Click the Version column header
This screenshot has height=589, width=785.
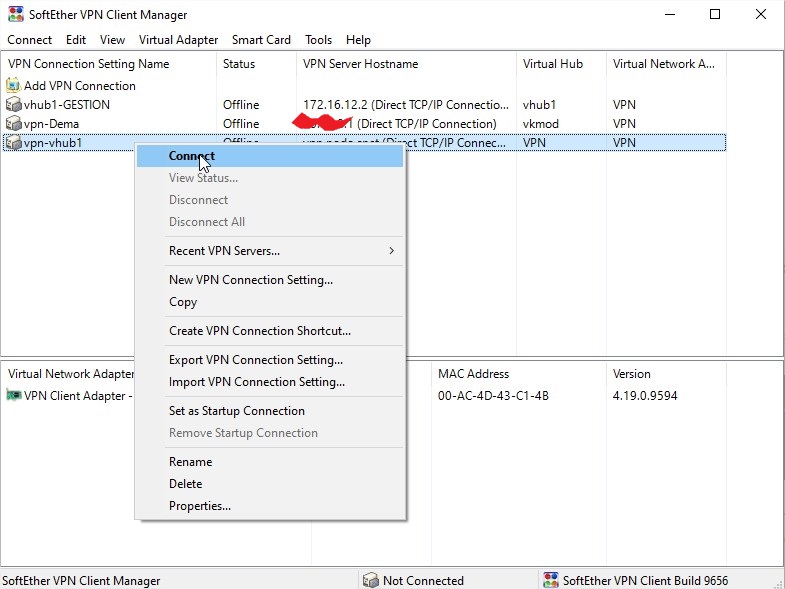(666, 374)
